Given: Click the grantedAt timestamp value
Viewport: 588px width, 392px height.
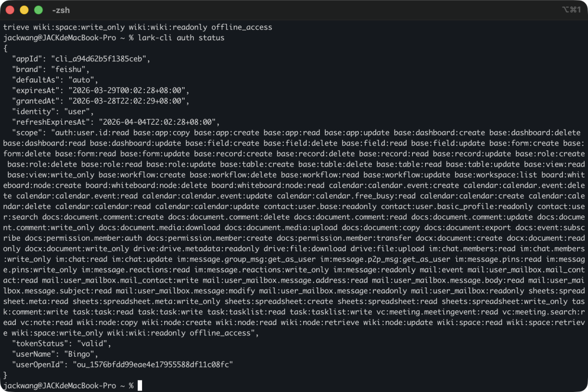Looking at the screenshot, I should 128,101.
